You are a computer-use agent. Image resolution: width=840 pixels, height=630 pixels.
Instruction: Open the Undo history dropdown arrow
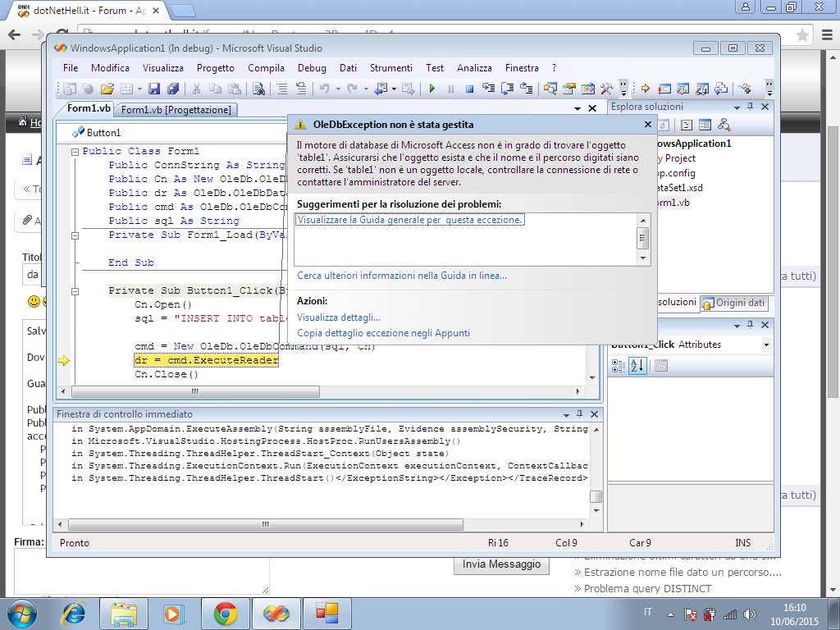[x=338, y=89]
